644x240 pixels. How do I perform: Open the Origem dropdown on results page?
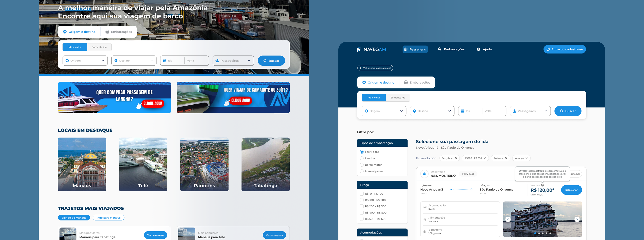(384, 111)
